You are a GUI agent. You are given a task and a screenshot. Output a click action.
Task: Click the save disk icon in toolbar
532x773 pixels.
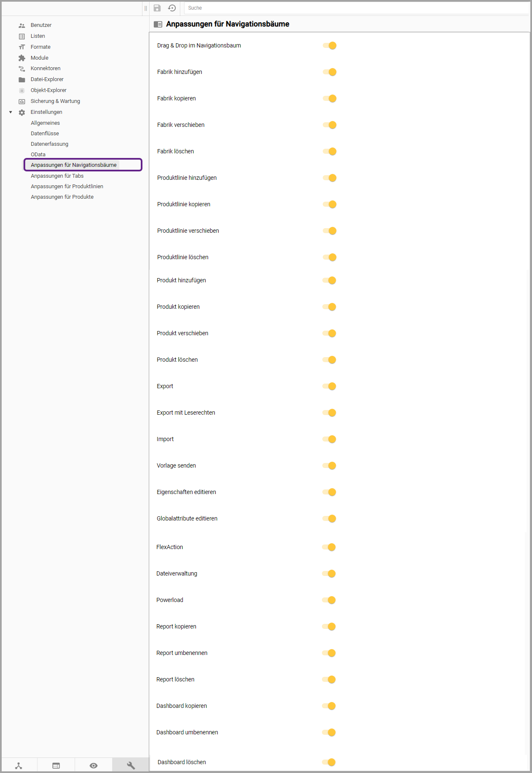point(157,8)
